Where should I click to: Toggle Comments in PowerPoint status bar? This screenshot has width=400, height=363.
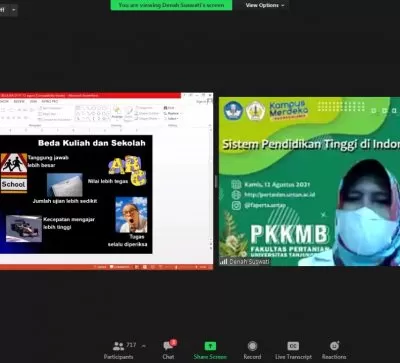(120, 267)
